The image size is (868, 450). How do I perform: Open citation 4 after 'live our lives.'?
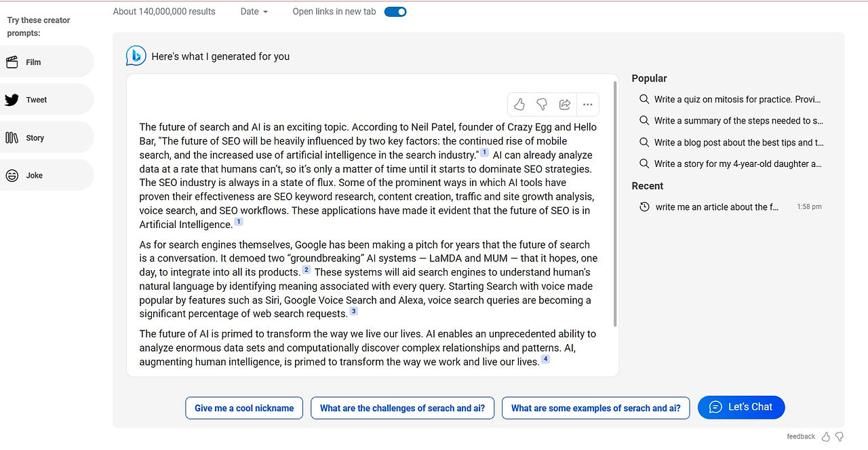(x=545, y=359)
